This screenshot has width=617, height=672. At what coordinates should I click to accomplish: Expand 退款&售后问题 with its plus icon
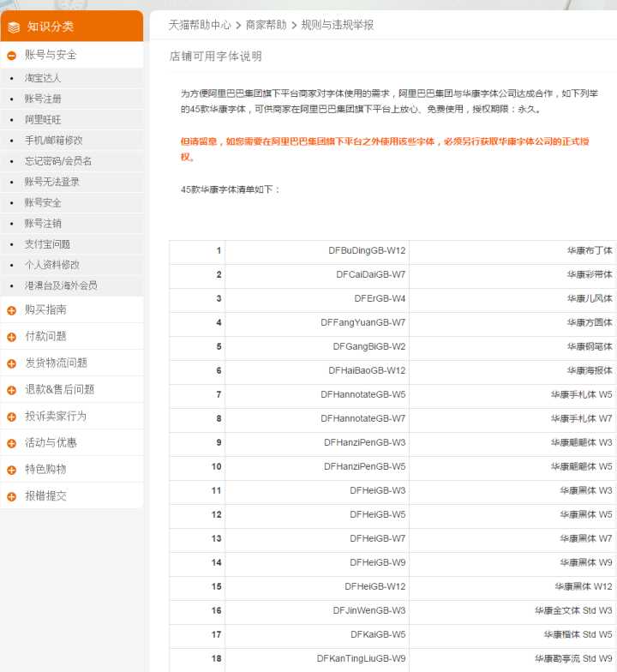[x=12, y=390]
